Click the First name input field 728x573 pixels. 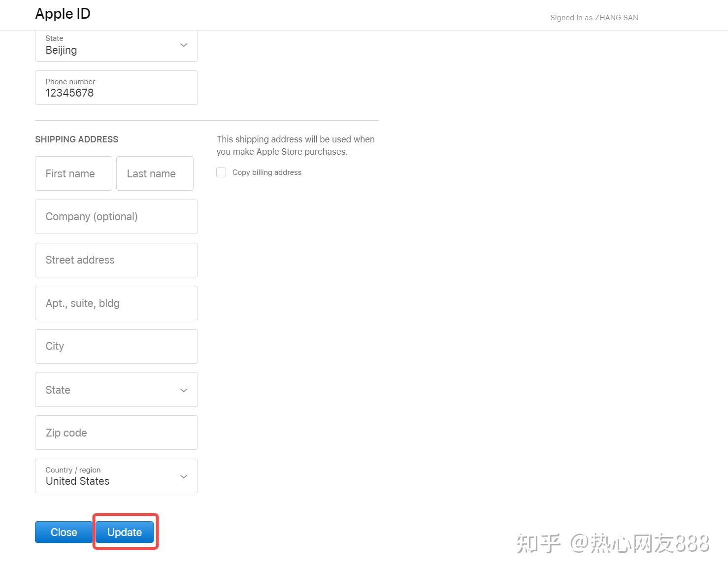click(x=73, y=173)
